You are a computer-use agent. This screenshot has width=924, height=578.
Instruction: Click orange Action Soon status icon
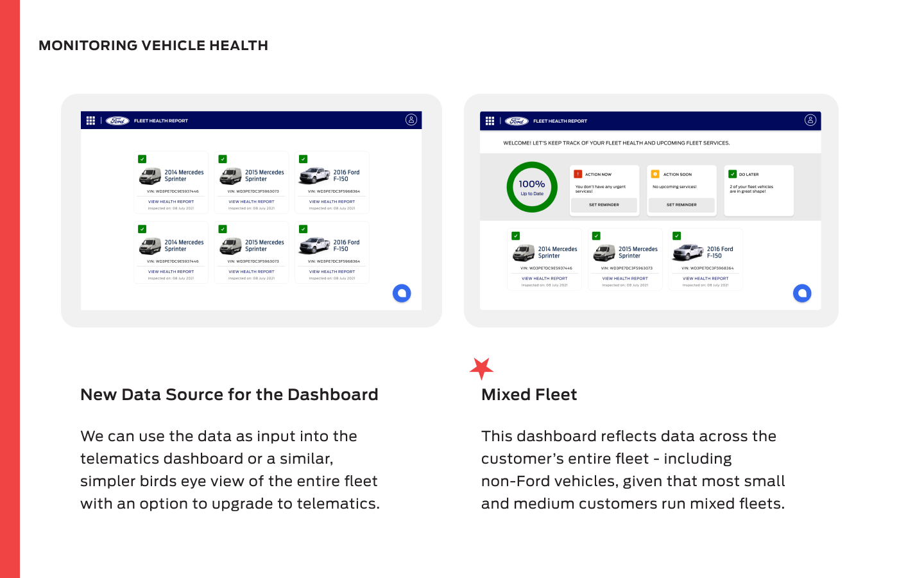point(655,174)
